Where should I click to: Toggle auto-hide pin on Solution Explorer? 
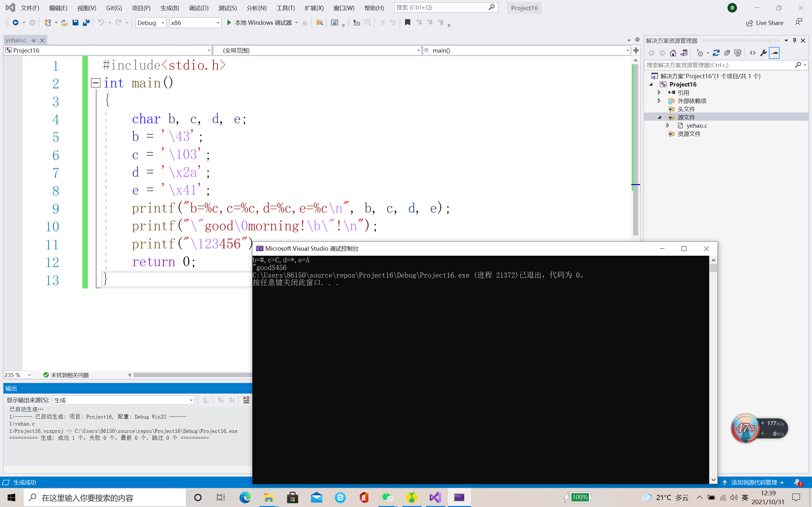pos(794,40)
